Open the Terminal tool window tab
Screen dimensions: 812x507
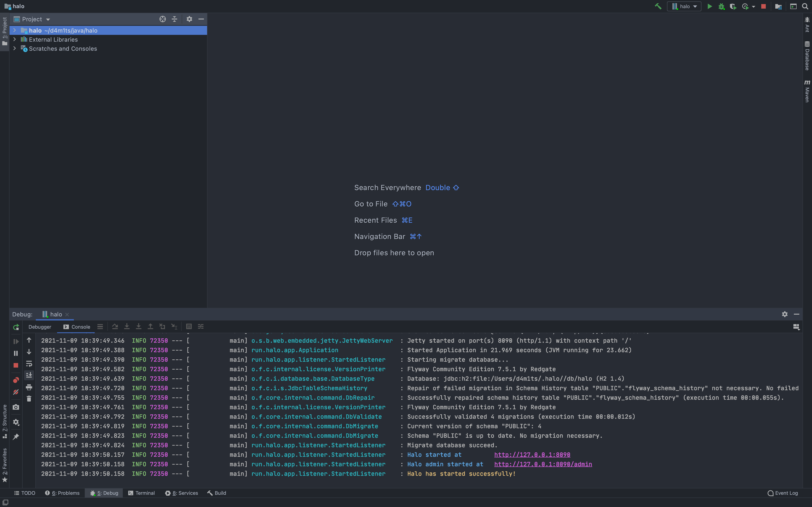(x=141, y=493)
